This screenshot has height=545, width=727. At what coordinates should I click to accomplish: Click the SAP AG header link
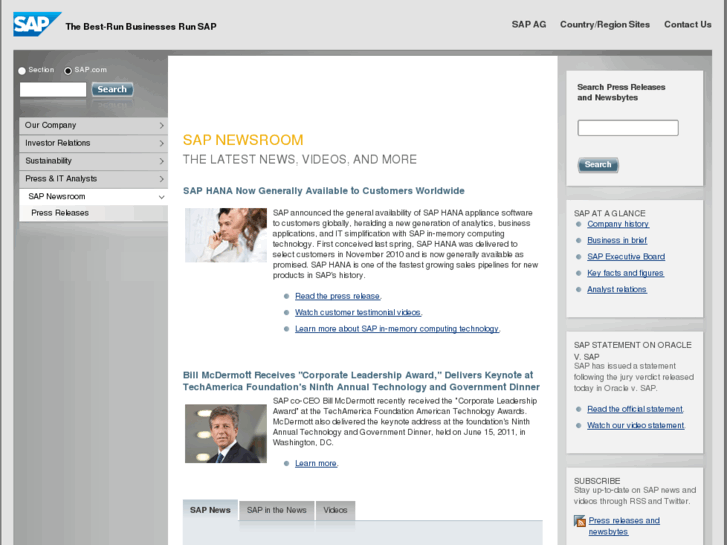529,25
